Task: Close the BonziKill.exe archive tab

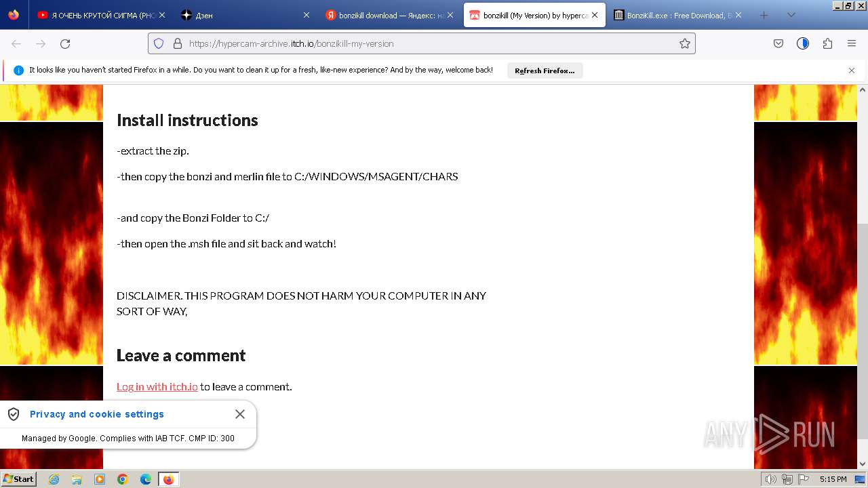Action: 738,15
